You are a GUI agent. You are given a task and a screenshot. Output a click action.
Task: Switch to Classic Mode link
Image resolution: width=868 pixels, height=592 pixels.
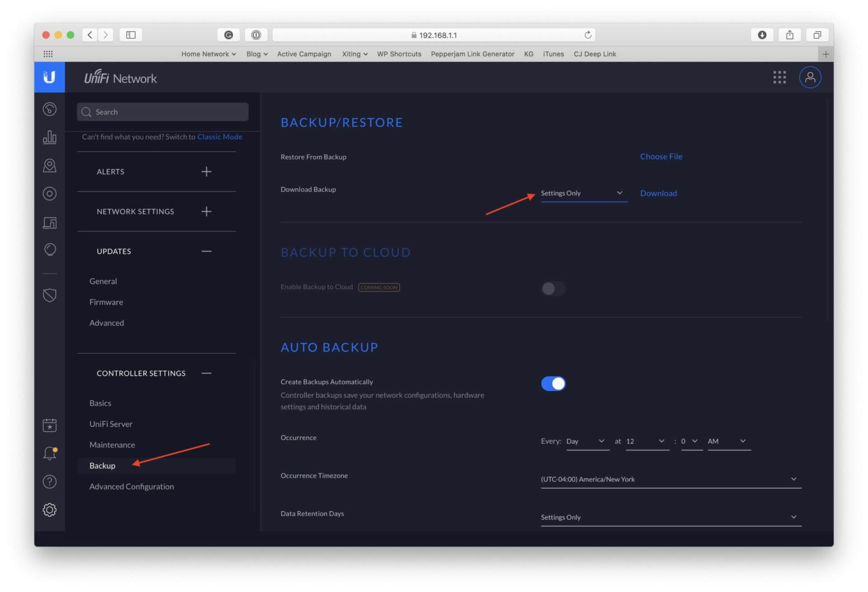coord(220,137)
